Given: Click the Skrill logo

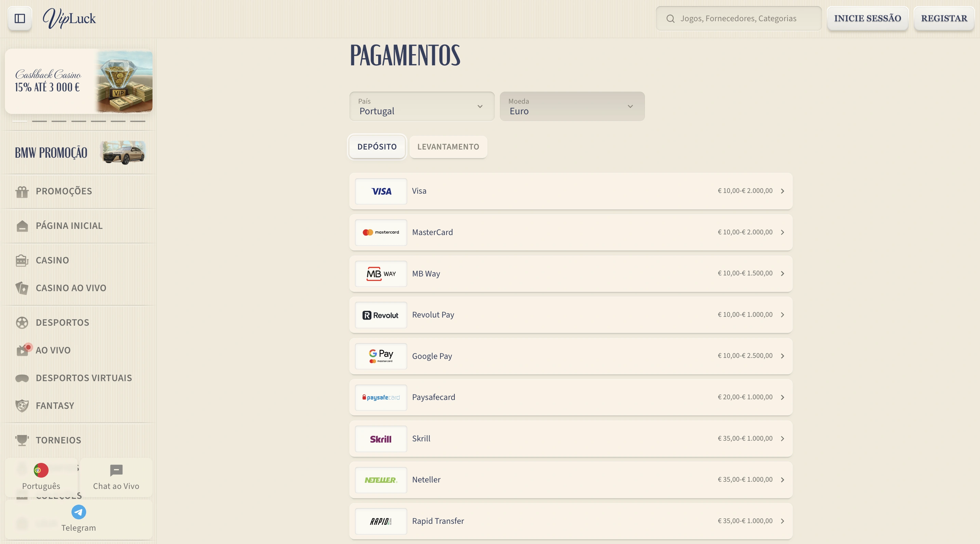Looking at the screenshot, I should tap(381, 439).
